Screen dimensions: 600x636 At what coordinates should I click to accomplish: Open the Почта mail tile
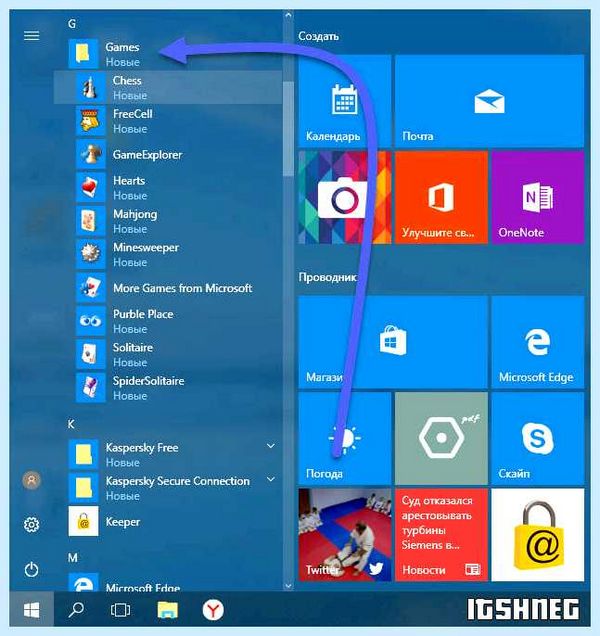(x=490, y=101)
